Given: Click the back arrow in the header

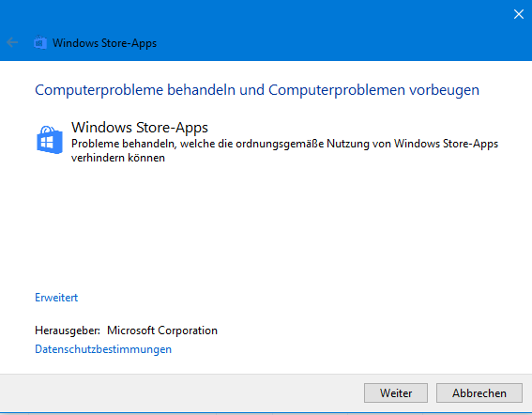Looking at the screenshot, I should (x=12, y=42).
